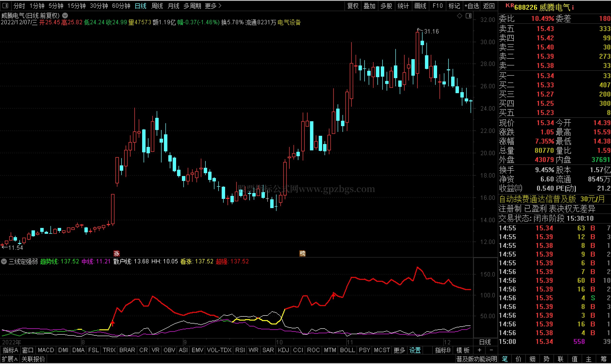Switch indicator to KDJ
The width and height of the screenshot is (611, 364).
pos(283,350)
